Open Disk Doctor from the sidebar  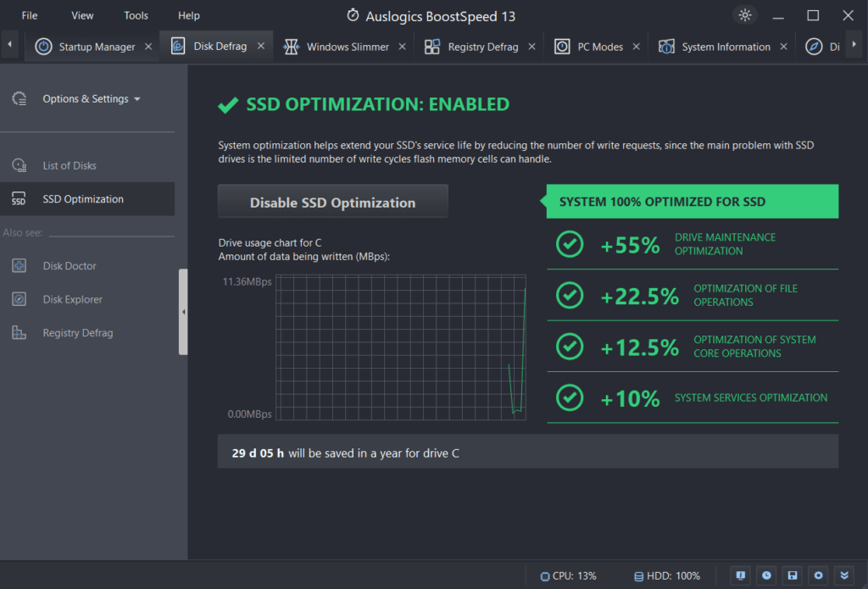(70, 265)
